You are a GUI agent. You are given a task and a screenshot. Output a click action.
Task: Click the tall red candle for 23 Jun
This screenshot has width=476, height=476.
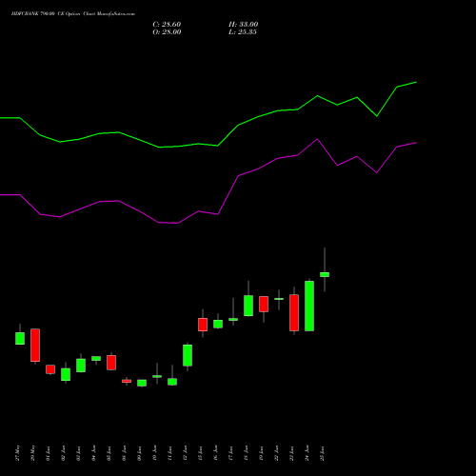click(x=294, y=313)
